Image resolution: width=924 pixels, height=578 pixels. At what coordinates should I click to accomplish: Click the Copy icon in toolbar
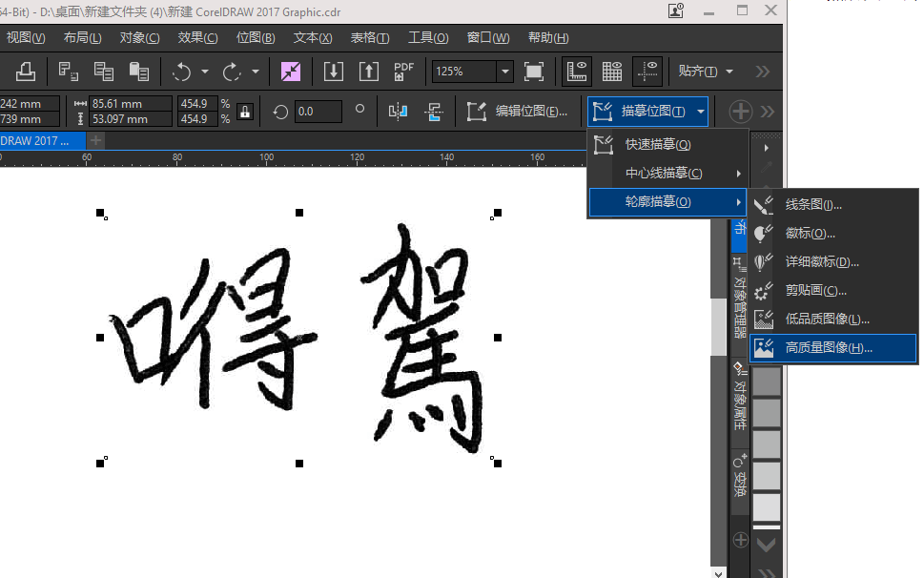104,72
